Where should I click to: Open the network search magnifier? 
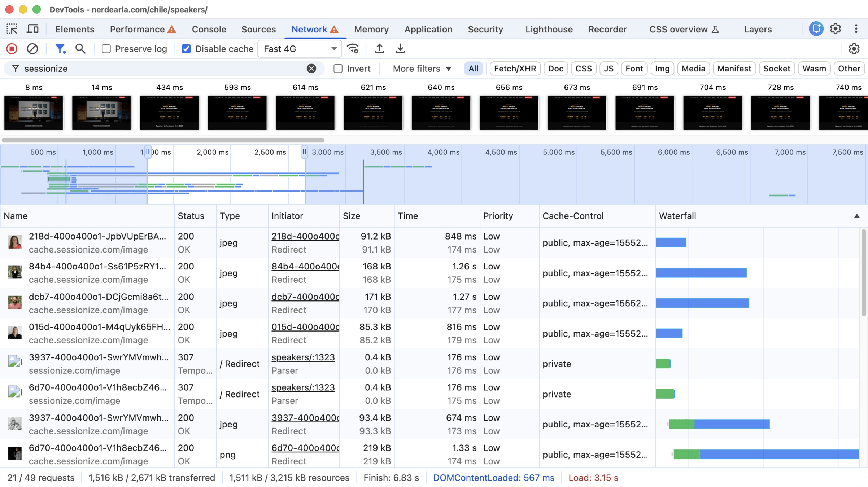tap(80, 49)
